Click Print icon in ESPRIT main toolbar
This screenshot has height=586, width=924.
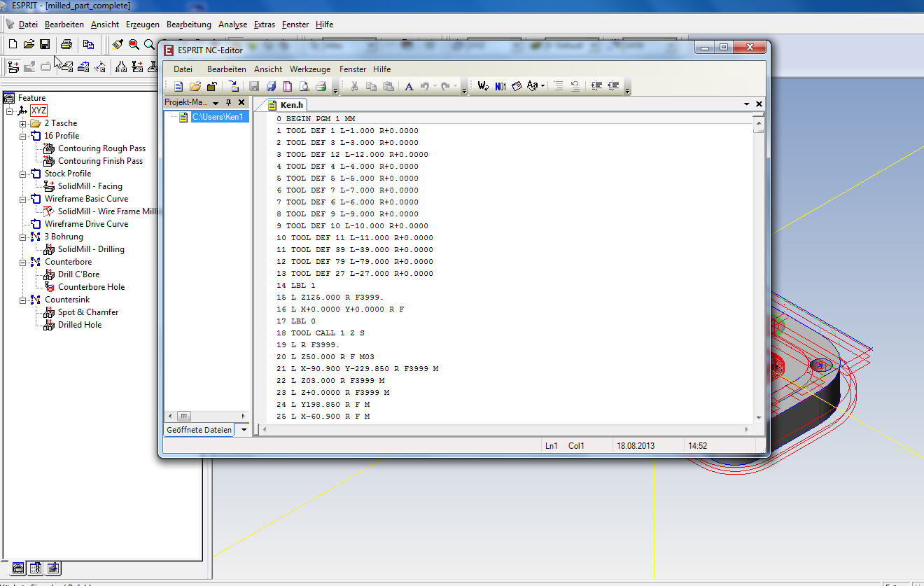click(x=66, y=44)
